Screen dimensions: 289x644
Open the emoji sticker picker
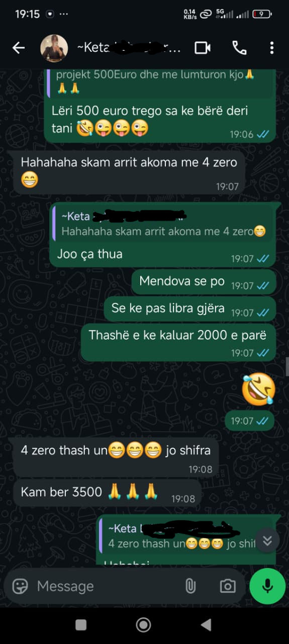pyautogui.click(x=20, y=586)
